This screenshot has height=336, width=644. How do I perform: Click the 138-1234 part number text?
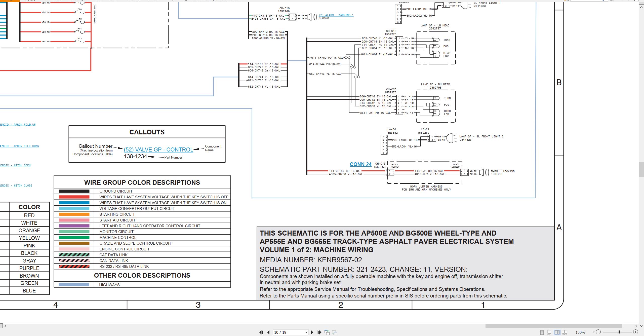coord(135,157)
